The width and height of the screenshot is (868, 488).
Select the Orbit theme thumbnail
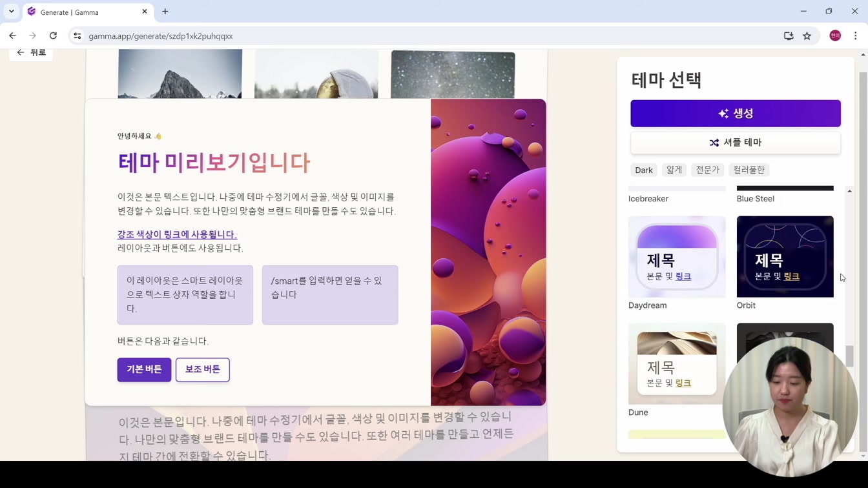point(785,257)
